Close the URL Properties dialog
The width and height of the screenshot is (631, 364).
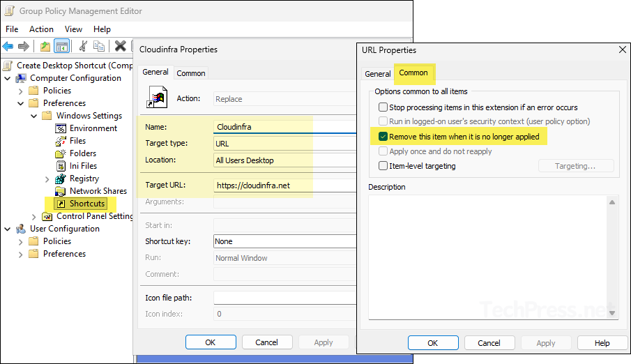tap(622, 50)
